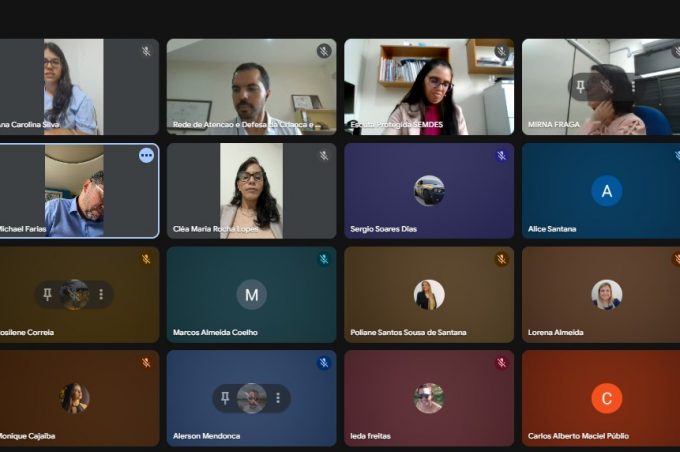Pin the Alerson Mendonca tile
The width and height of the screenshot is (680, 452).
pyautogui.click(x=225, y=397)
